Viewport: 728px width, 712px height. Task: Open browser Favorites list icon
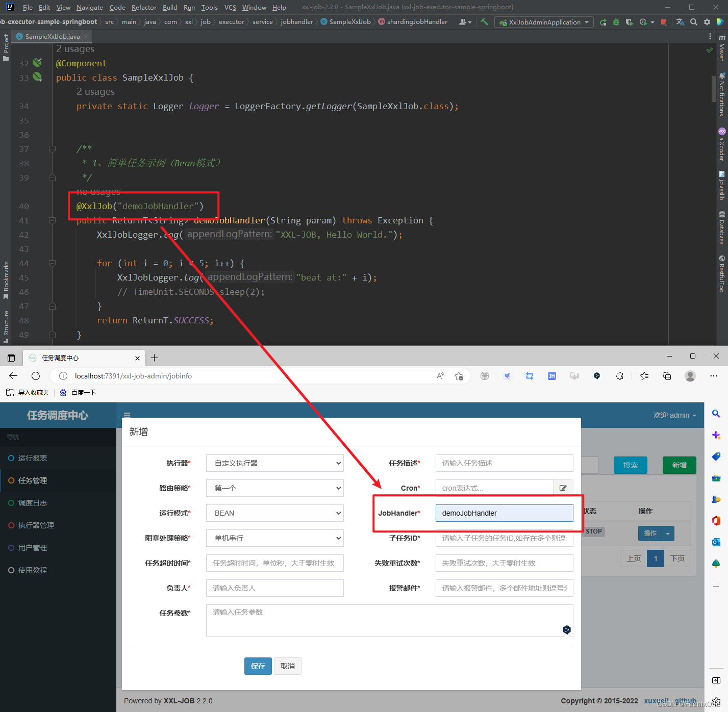pos(644,376)
